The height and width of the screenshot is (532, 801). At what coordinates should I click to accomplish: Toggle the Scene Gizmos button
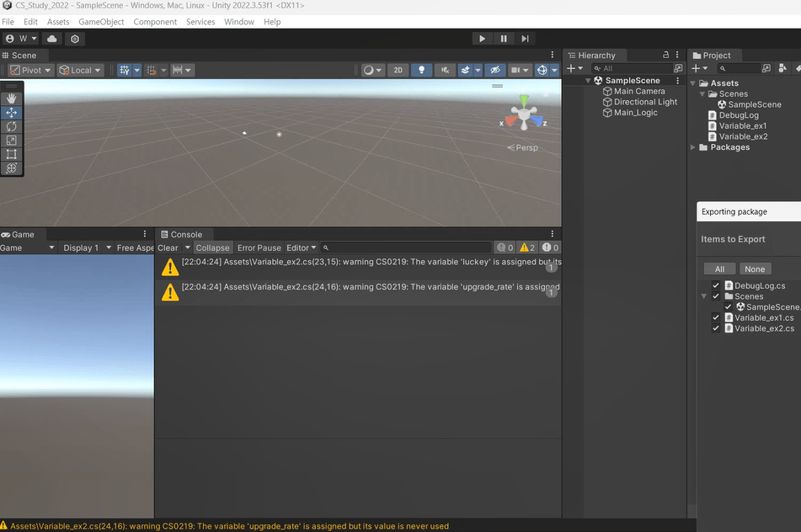coord(542,71)
